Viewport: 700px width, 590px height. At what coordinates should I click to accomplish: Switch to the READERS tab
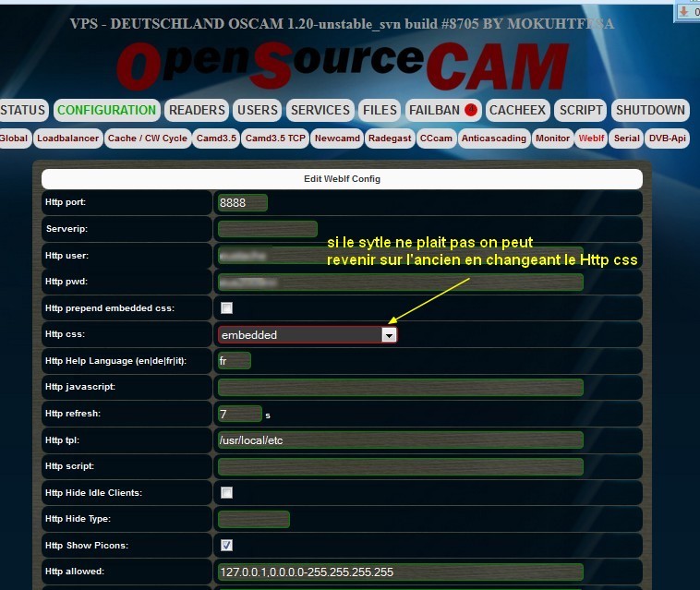coord(197,110)
